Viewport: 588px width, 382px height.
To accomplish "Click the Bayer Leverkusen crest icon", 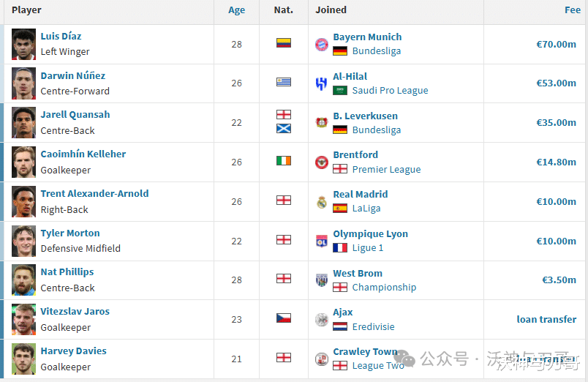I will pyautogui.click(x=321, y=122).
